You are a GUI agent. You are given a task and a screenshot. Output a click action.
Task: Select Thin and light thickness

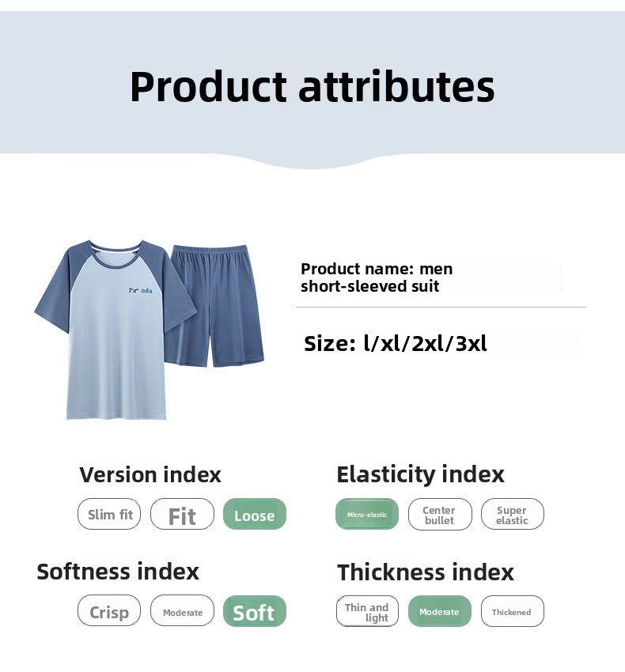point(367,611)
